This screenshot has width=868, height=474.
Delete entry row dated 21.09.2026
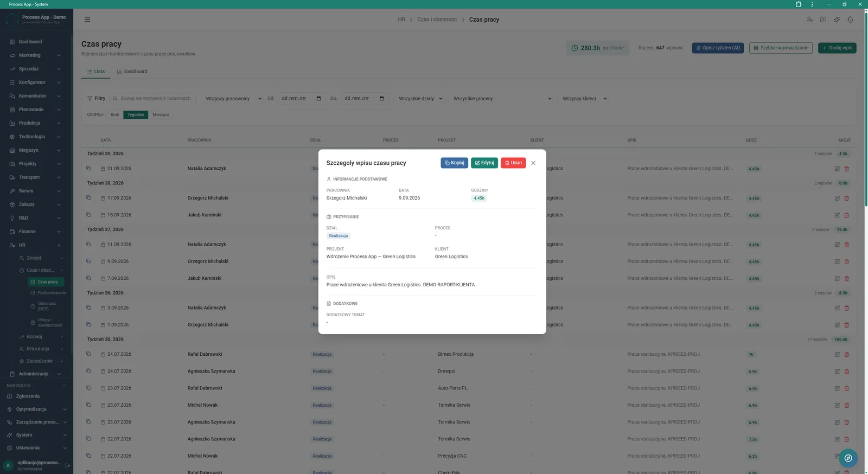pyautogui.click(x=846, y=169)
